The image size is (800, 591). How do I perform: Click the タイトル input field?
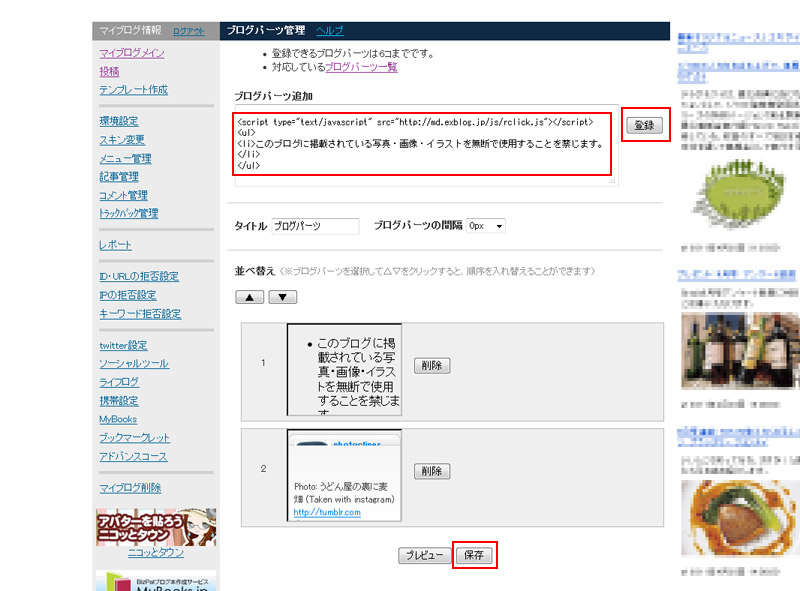[x=315, y=226]
